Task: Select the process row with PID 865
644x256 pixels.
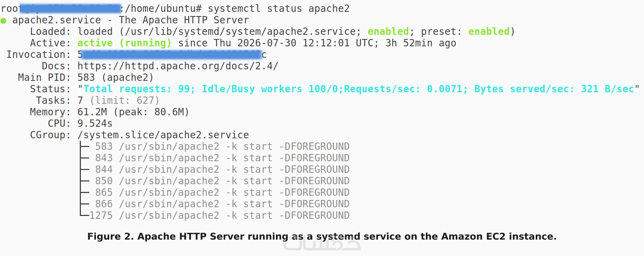Action: click(222, 193)
